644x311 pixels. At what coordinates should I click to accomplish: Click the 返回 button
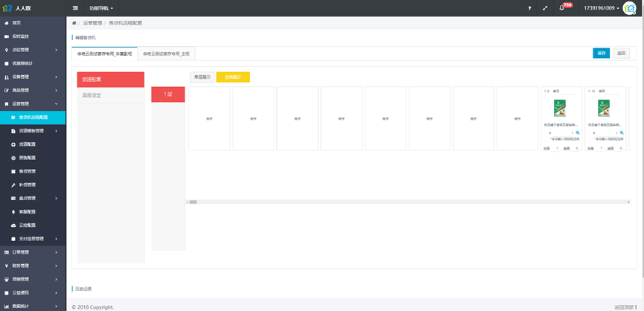point(621,54)
